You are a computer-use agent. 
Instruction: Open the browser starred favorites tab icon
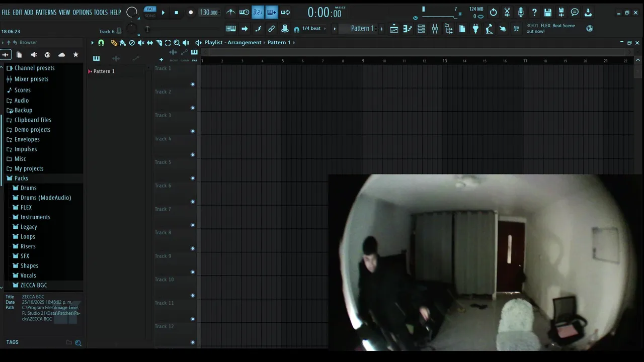coord(75,54)
